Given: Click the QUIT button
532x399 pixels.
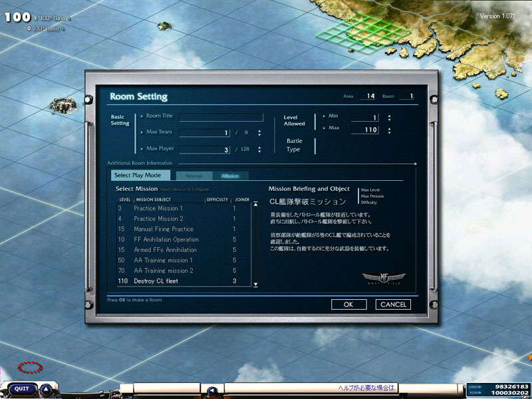Looking at the screenshot, I should coord(22,389).
